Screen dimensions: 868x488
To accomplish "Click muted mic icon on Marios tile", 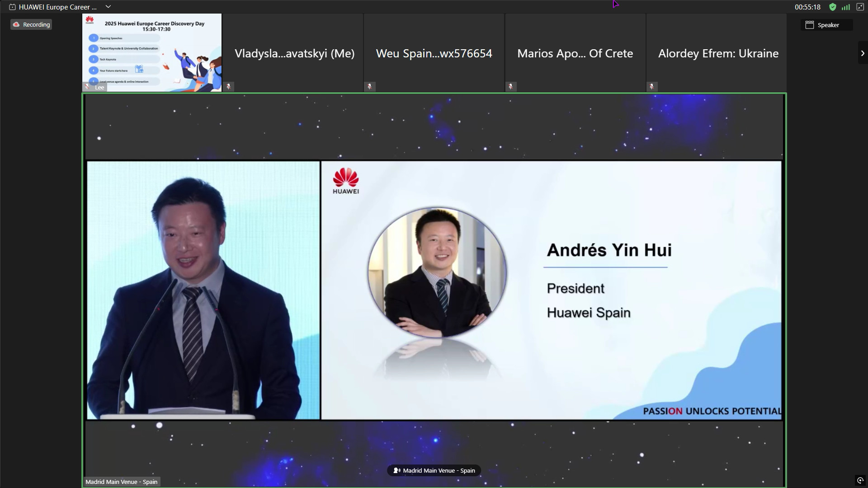I will 511,86.
